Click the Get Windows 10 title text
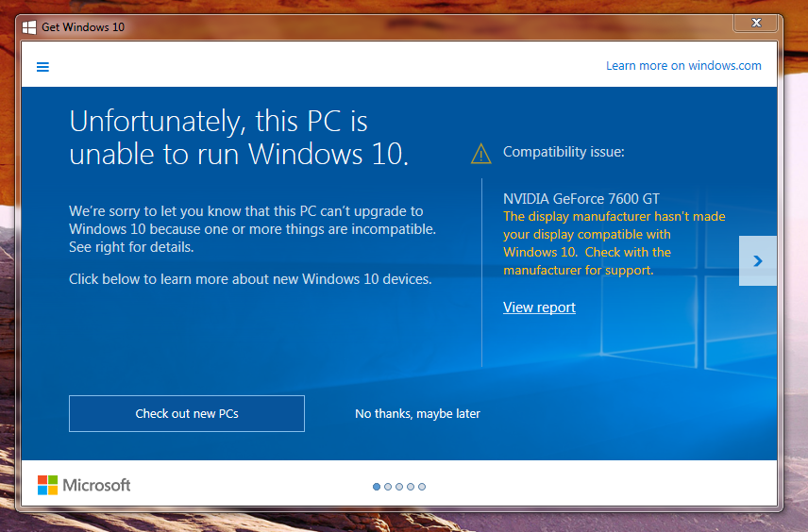Viewport: 808px width, 532px height. point(83,27)
